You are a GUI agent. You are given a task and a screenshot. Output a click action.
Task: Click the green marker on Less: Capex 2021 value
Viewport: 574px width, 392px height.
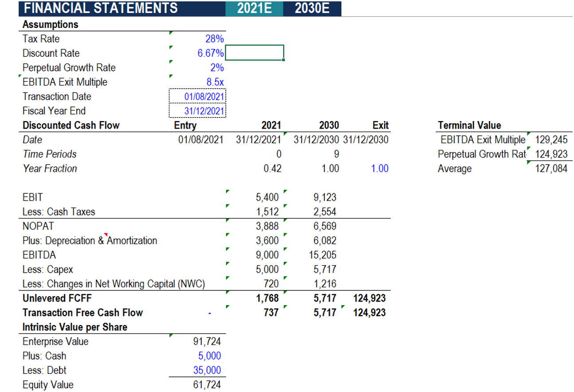pyautogui.click(x=228, y=264)
